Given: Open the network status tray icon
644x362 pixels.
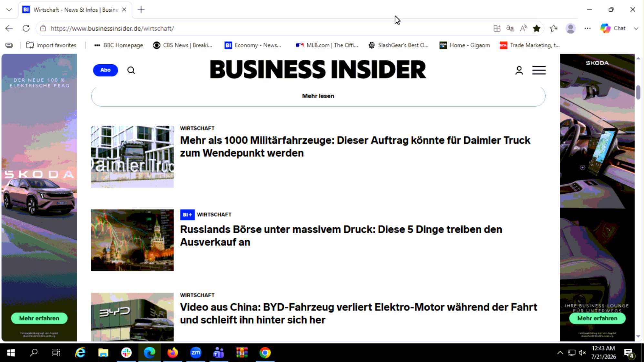Looking at the screenshot, I should (571, 353).
